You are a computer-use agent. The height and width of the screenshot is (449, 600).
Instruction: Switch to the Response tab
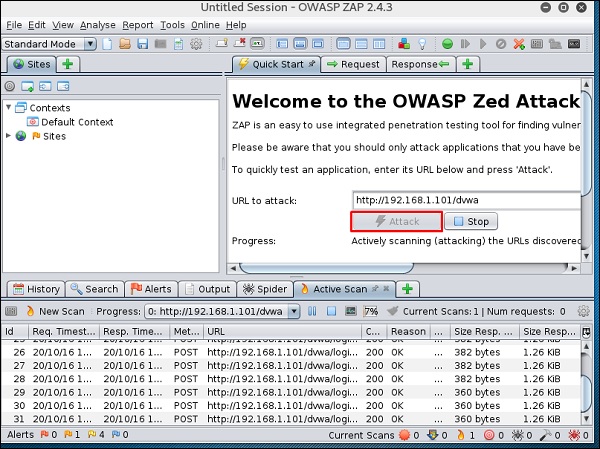point(421,64)
